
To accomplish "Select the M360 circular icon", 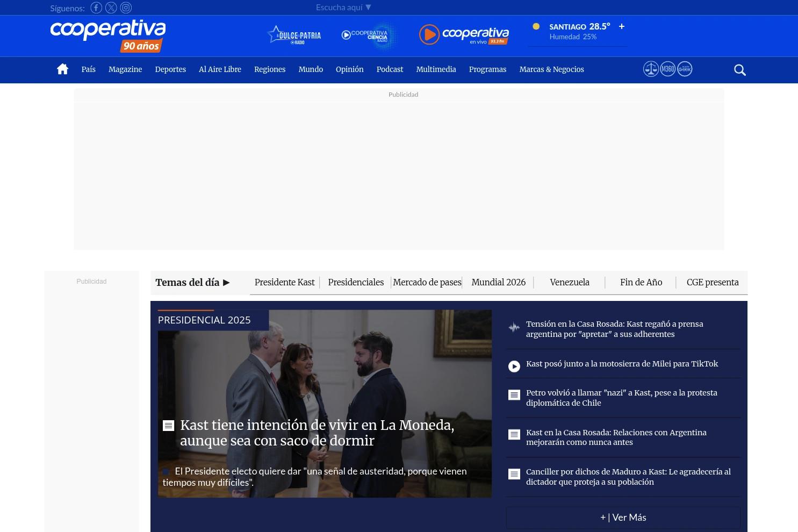I will coord(668,69).
